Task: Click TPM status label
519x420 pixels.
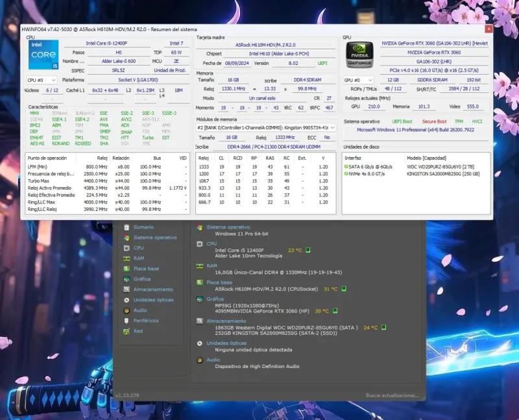Action: pyautogui.click(x=459, y=121)
